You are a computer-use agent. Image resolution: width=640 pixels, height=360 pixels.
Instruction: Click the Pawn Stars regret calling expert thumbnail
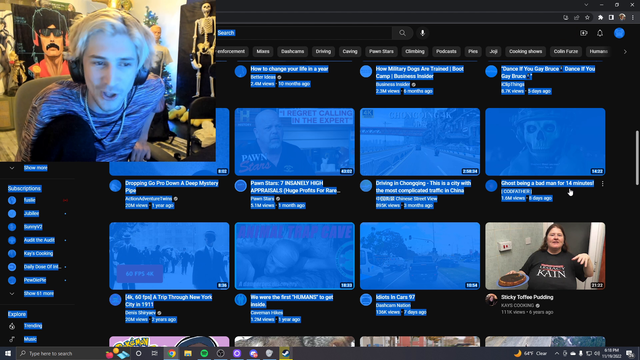[x=295, y=142]
